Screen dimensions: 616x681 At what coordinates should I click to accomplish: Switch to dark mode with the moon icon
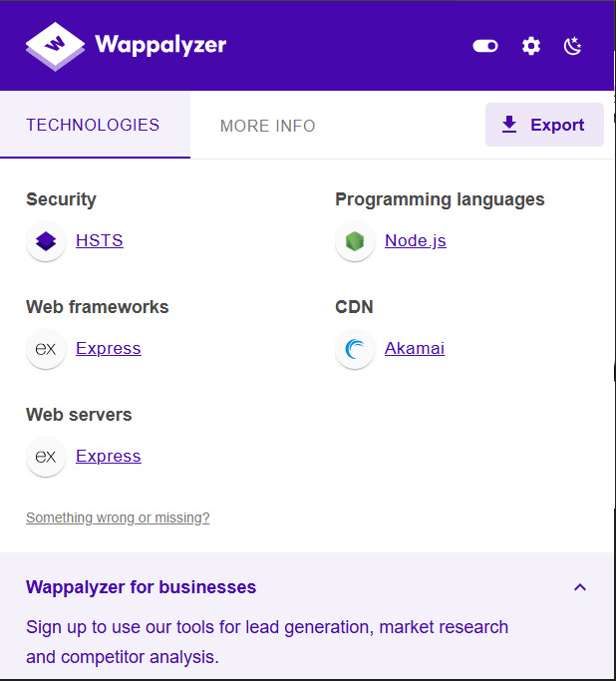coord(572,46)
